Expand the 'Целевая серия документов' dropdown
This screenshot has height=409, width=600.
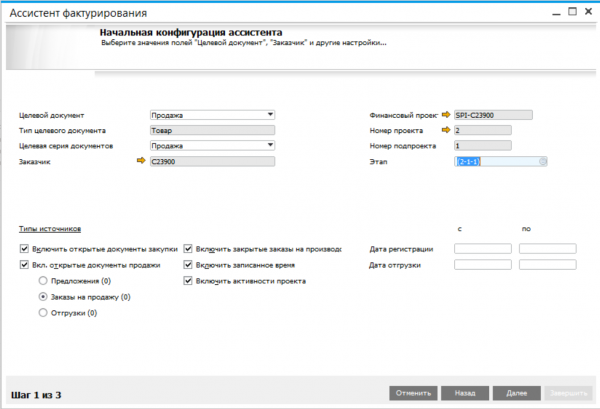270,145
